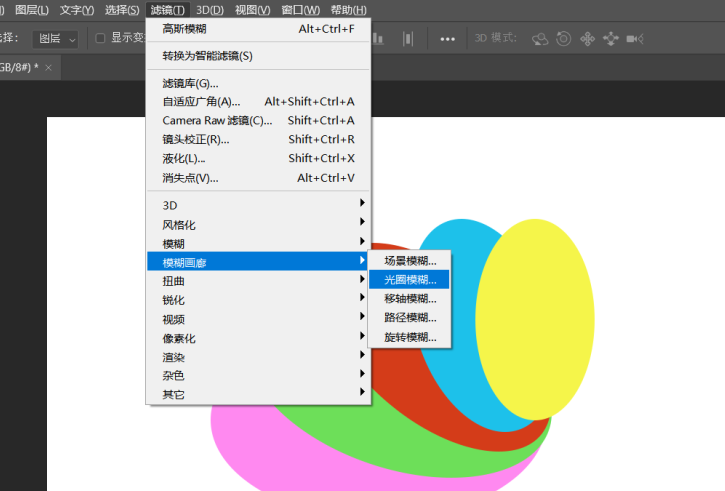The image size is (725, 491).
Task: Close the 滤镜(T) menu in menu bar
Action: (167, 10)
